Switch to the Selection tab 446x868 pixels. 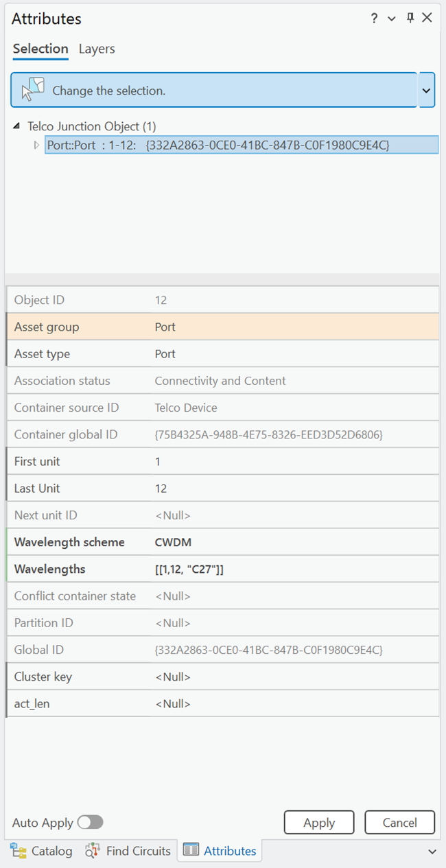pos(40,49)
